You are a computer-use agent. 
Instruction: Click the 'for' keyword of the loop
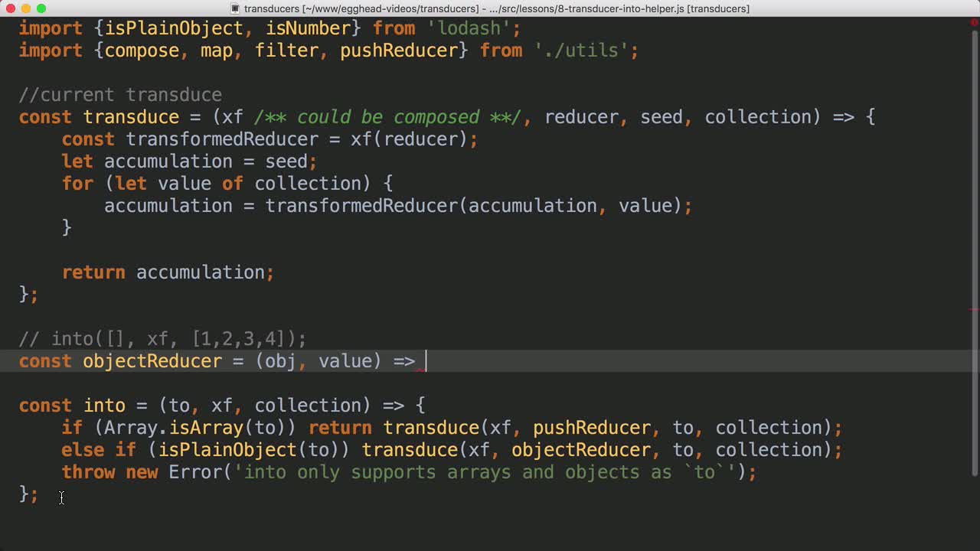[x=78, y=184]
